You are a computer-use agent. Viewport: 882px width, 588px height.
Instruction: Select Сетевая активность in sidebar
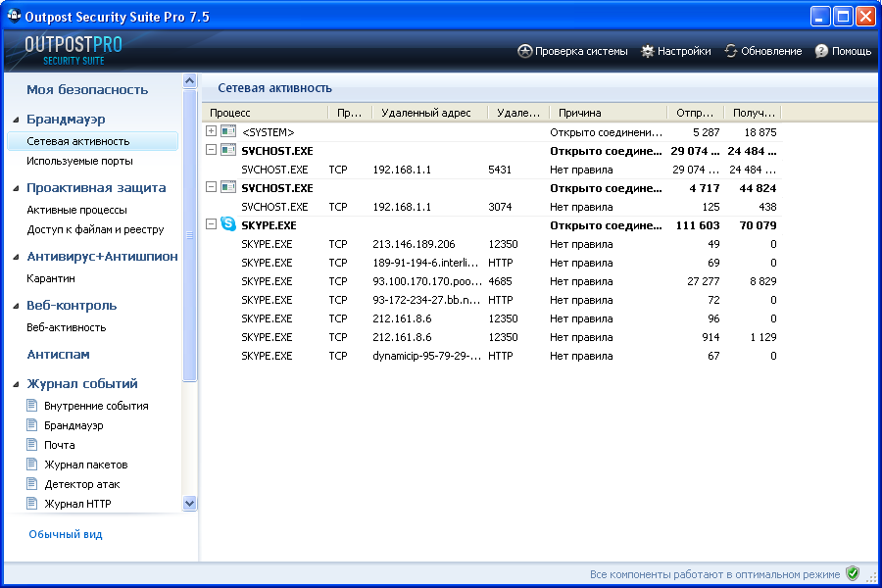[x=93, y=141]
